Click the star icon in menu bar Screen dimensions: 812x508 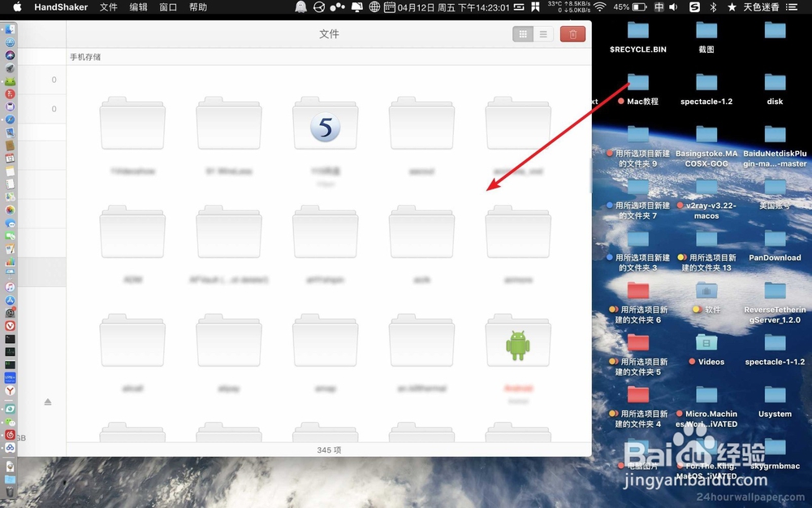(x=732, y=7)
